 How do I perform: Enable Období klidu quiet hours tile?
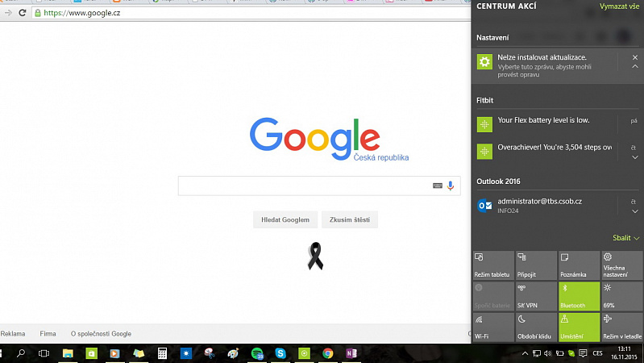pyautogui.click(x=536, y=327)
